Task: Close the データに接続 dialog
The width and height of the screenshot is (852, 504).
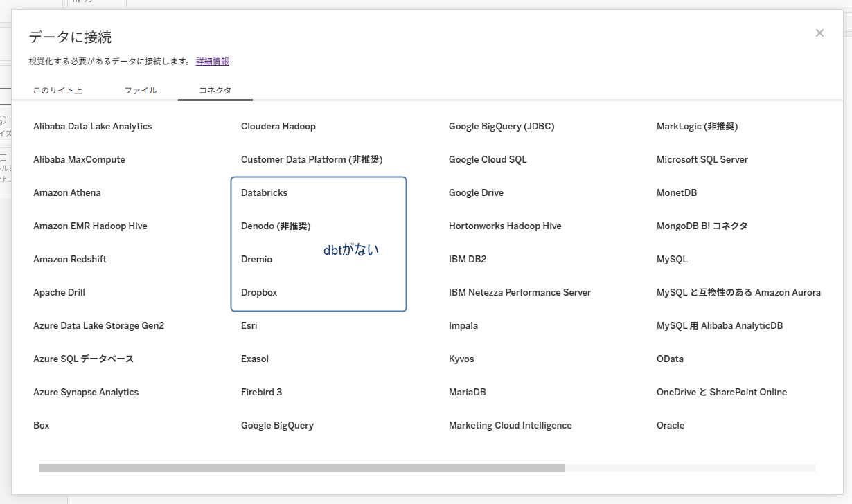Action: click(x=819, y=33)
